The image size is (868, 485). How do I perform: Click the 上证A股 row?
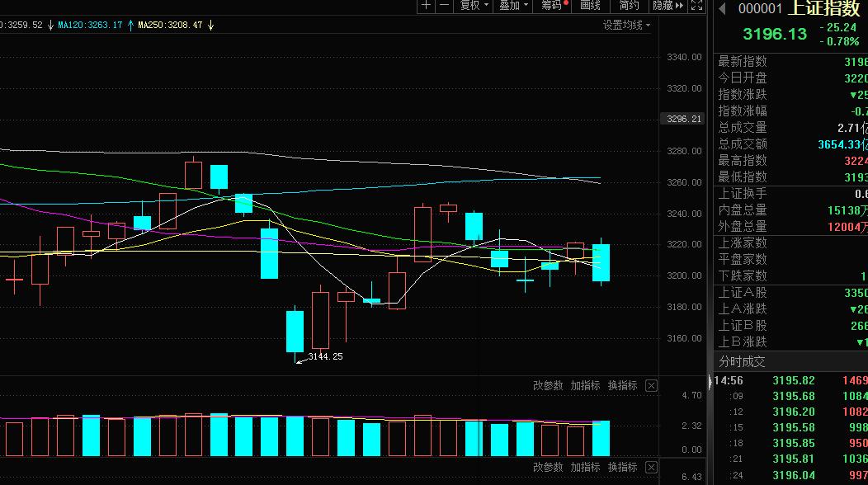pos(793,292)
